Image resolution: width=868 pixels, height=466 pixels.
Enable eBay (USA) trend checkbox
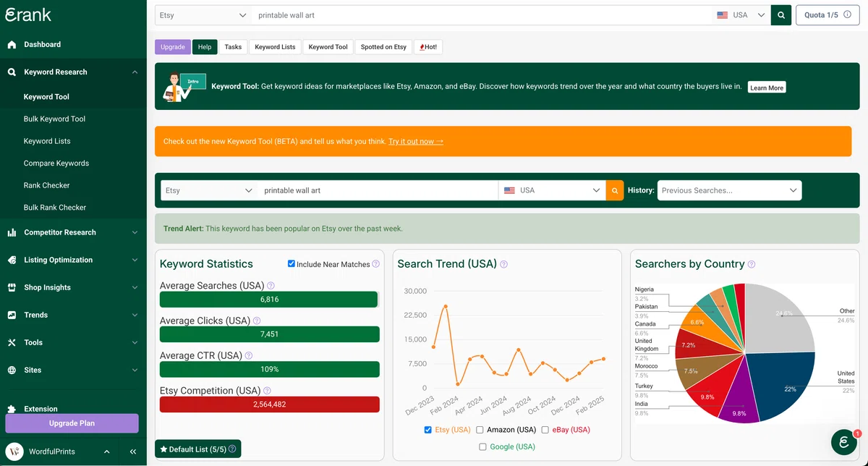(545, 430)
